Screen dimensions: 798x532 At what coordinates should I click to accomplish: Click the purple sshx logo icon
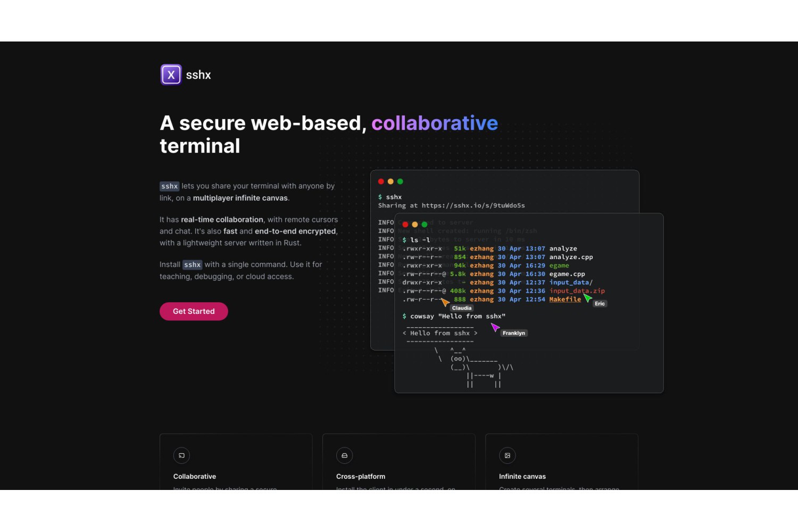pos(171,75)
